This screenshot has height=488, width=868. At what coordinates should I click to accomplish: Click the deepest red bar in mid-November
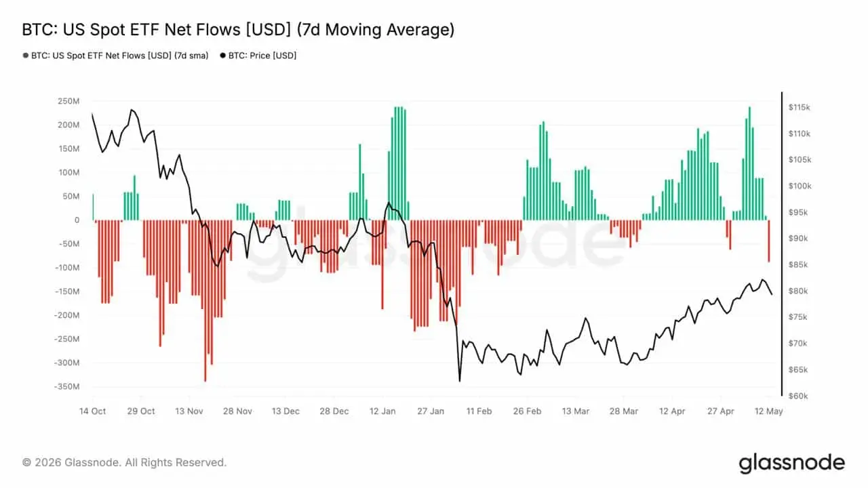click(x=205, y=301)
